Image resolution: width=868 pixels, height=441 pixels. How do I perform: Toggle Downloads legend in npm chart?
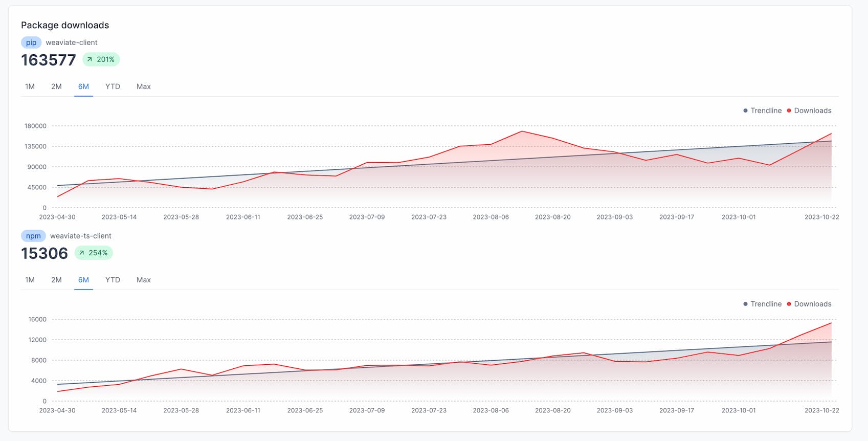click(x=809, y=304)
